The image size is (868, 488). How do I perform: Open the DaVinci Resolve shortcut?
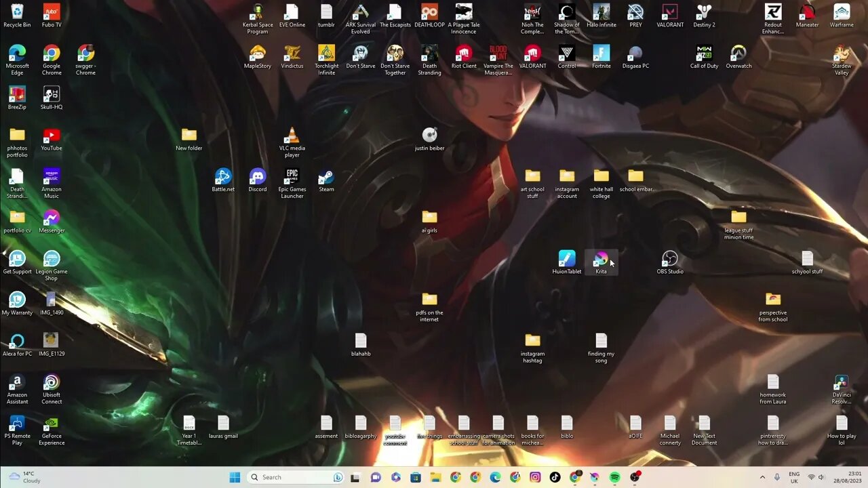(x=842, y=389)
